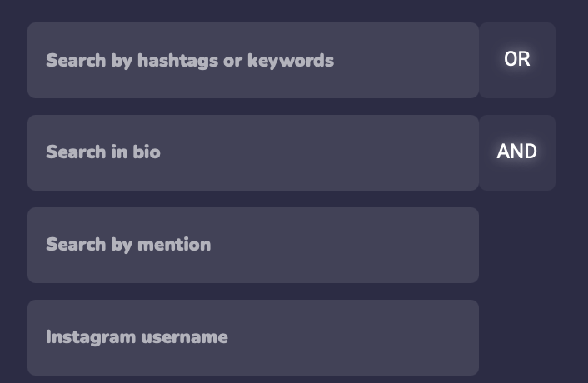Viewport: 588px width, 383px height.
Task: Toggle the AND operator button
Action: pos(517,152)
